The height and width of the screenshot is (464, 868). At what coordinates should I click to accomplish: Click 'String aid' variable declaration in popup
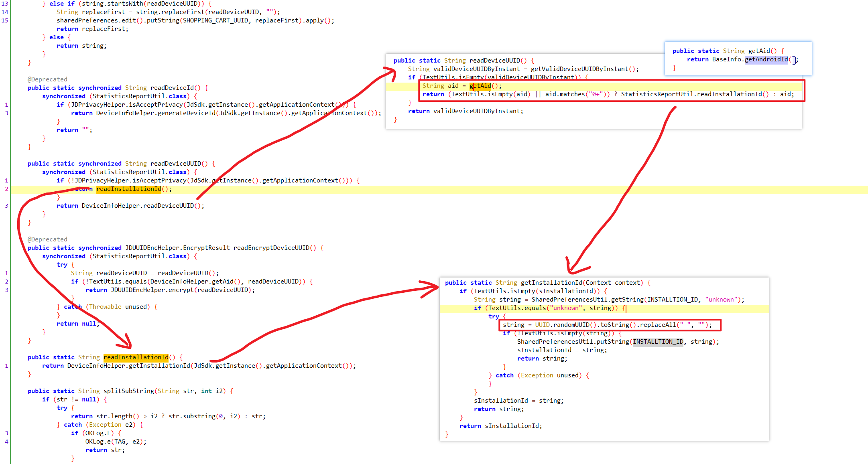pyautogui.click(x=440, y=86)
